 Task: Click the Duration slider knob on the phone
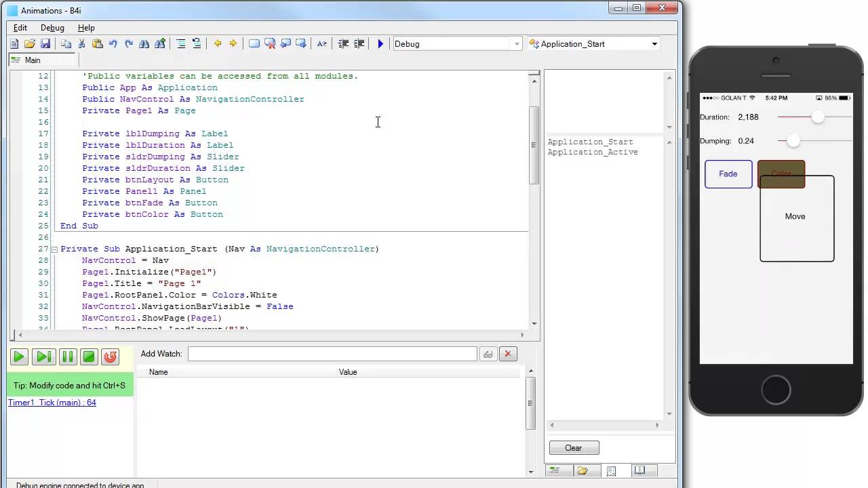818,117
